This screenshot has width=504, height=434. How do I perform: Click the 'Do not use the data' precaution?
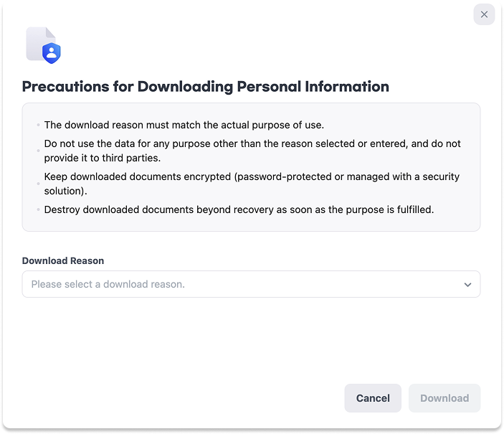252,151
